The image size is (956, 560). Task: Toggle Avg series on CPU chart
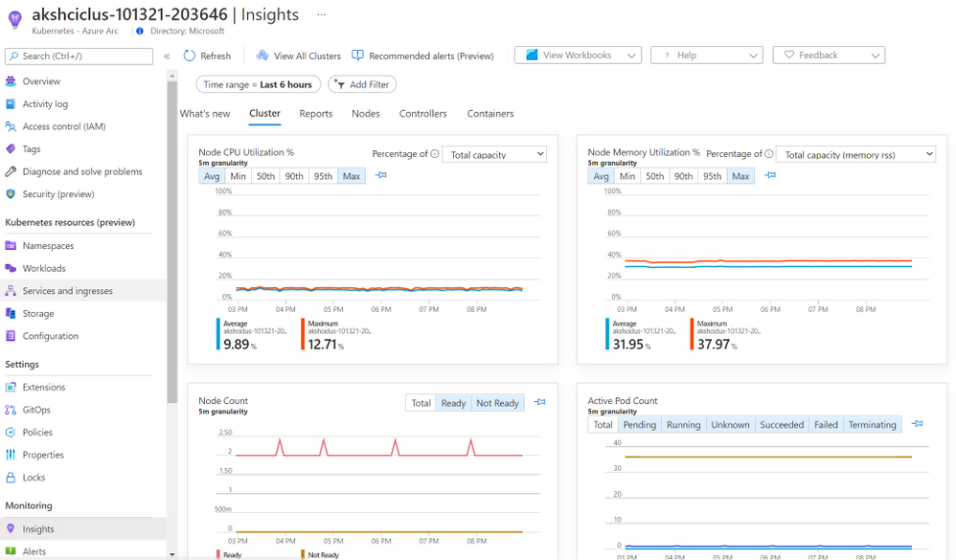(x=212, y=176)
